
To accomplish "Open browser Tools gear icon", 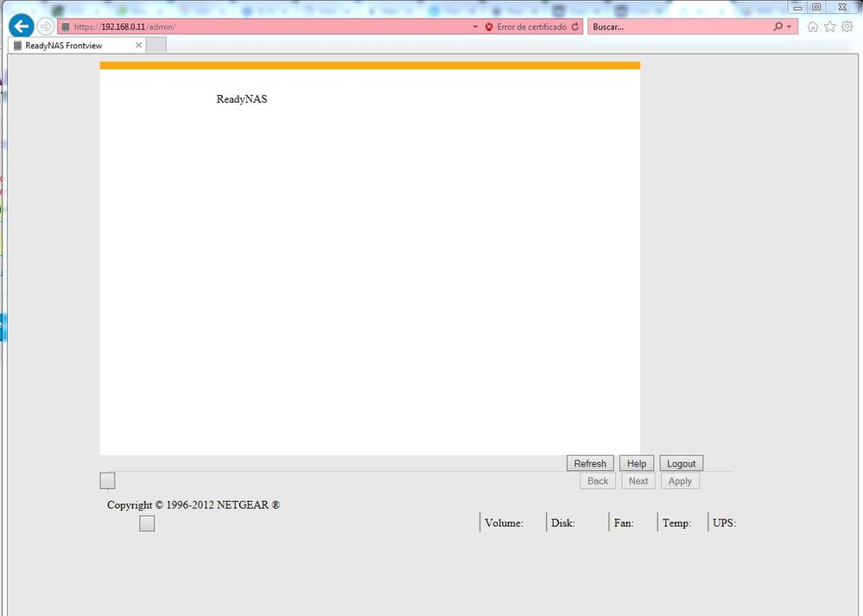I will (x=847, y=27).
